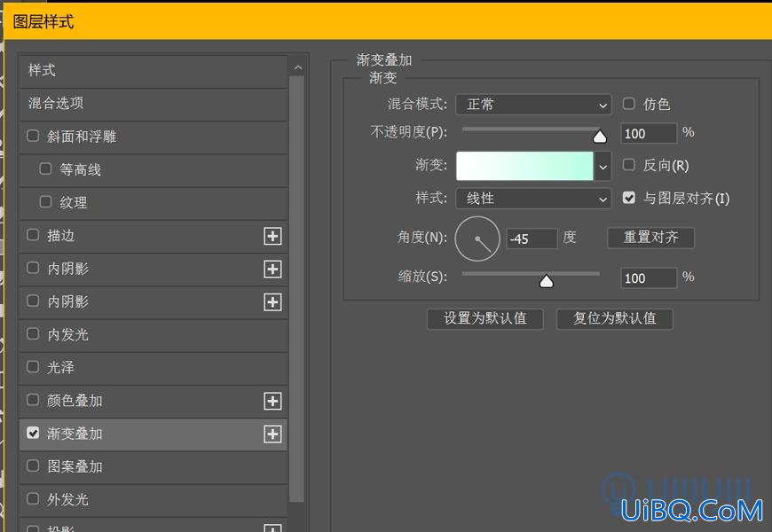The width and height of the screenshot is (772, 532).
Task: Enable the 描边 checkbox
Action: click(33, 235)
